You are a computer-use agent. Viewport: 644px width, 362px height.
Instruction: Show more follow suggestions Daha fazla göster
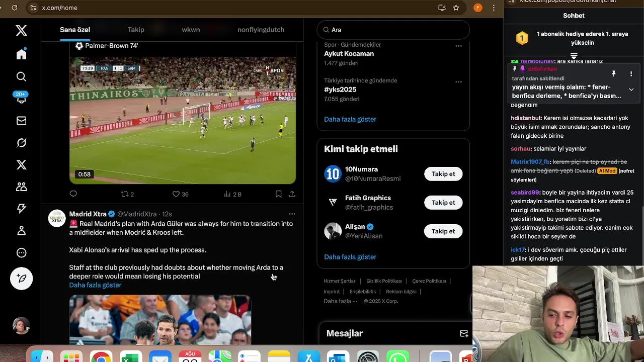350,257
